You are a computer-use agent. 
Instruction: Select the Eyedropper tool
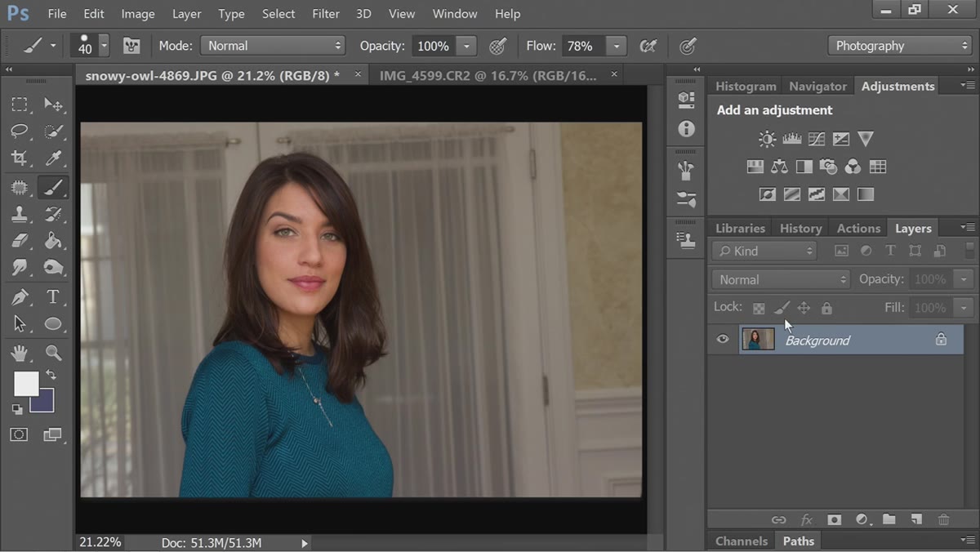click(53, 158)
